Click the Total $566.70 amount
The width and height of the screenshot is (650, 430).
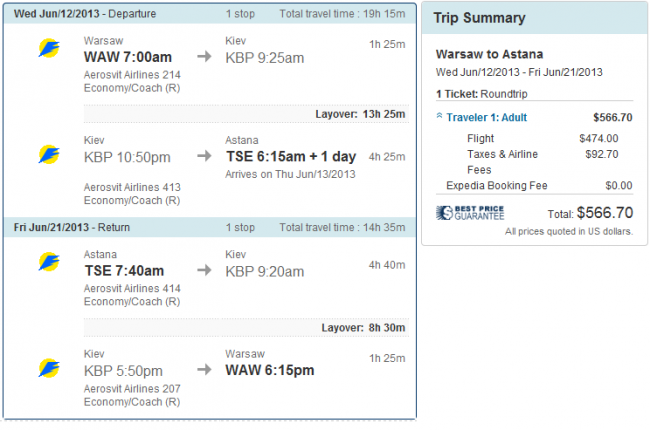click(604, 213)
